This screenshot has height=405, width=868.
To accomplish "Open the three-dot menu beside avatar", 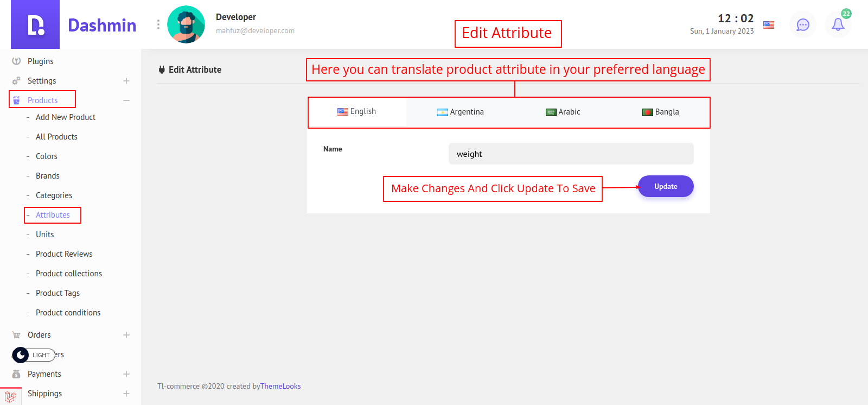I will (158, 24).
